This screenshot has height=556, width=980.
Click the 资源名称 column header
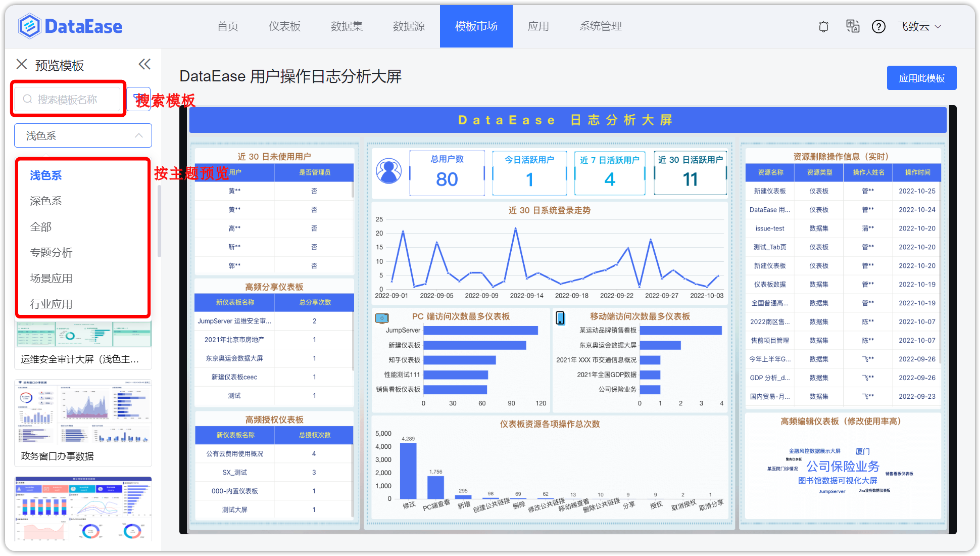(770, 172)
